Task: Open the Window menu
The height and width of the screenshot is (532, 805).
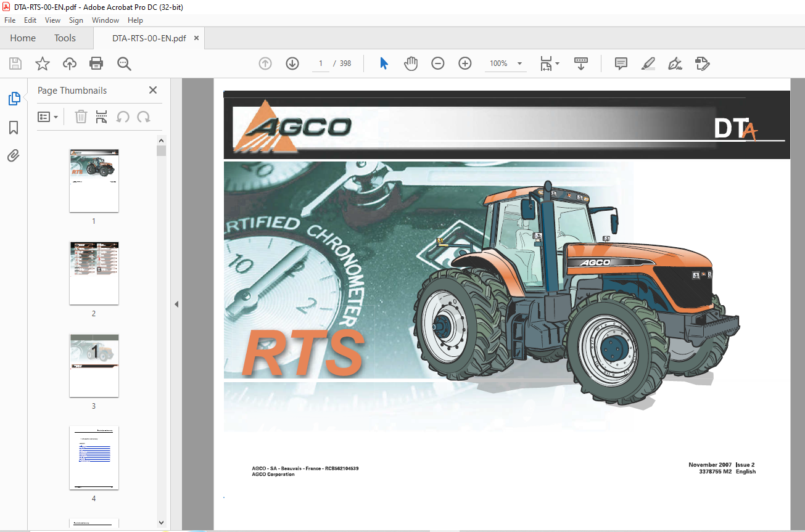Action: coord(105,20)
